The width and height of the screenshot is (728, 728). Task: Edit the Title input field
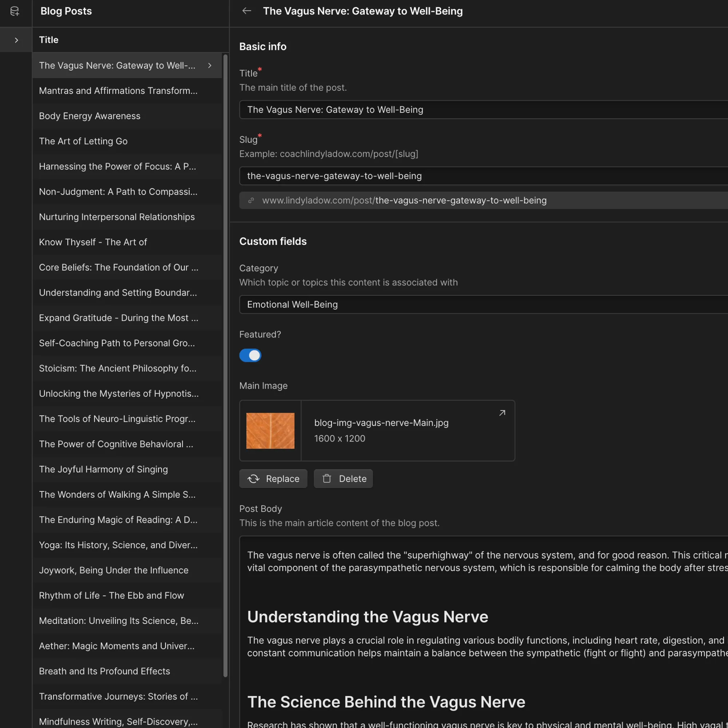pyautogui.click(x=483, y=110)
